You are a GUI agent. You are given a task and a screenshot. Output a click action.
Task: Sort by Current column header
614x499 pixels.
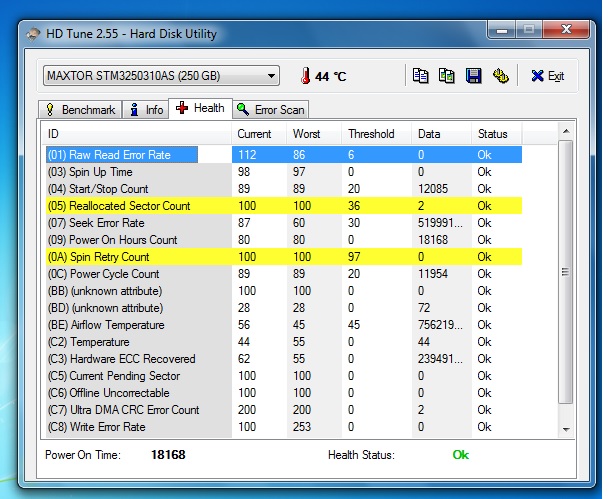tap(259, 134)
